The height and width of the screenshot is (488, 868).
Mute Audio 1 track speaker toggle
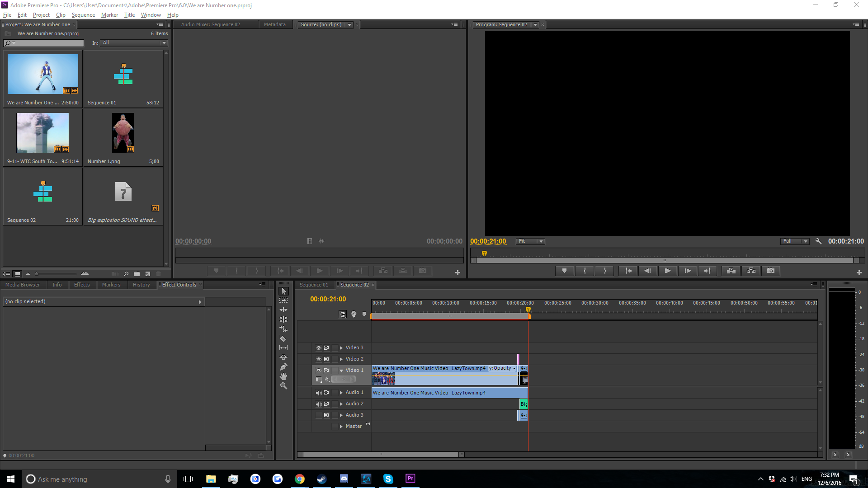click(319, 393)
